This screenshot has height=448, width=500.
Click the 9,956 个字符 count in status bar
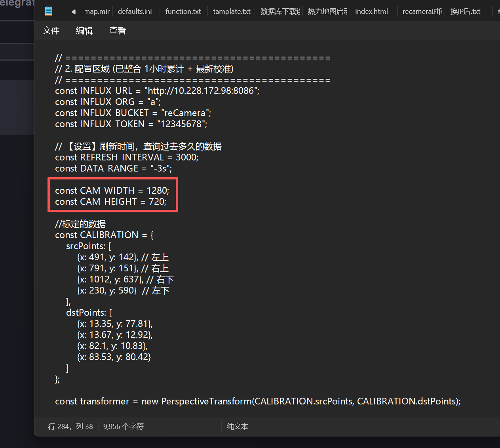click(123, 427)
